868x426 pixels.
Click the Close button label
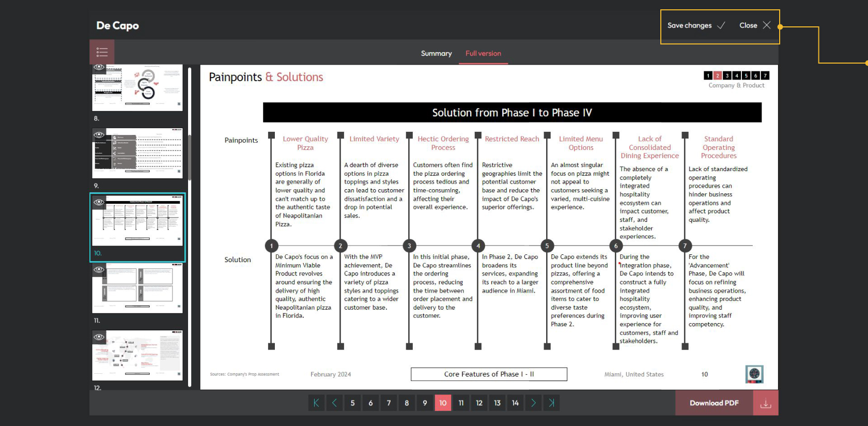click(x=748, y=25)
